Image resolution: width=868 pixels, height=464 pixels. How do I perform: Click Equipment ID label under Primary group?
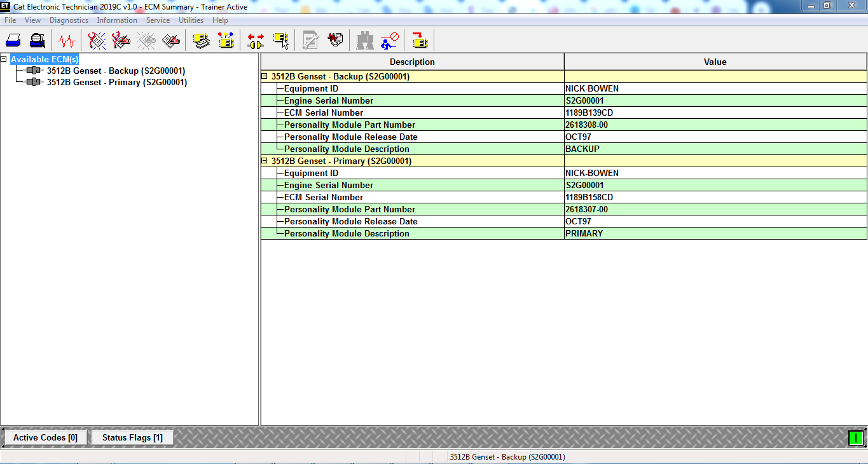pyautogui.click(x=311, y=173)
